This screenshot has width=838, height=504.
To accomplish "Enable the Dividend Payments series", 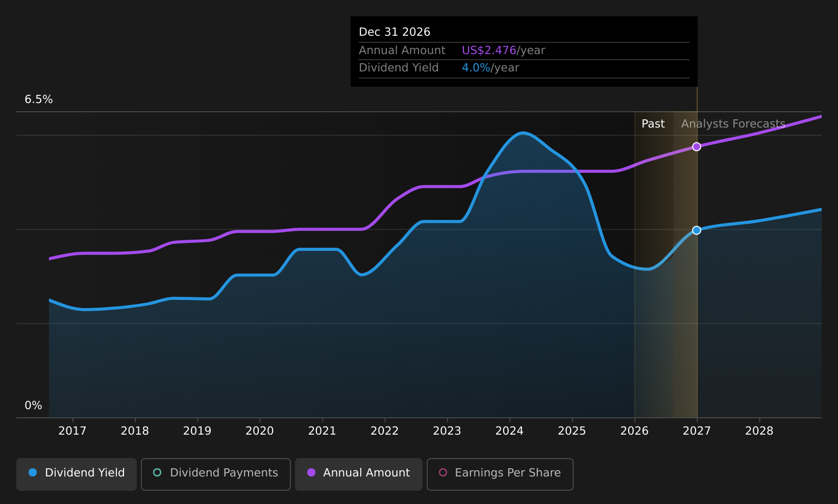I will pyautogui.click(x=216, y=474).
